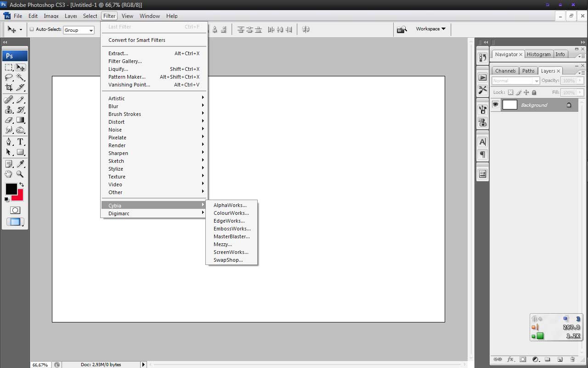The width and height of the screenshot is (588, 368).
Task: Open the Normal blend mode dropdown
Action: pyautogui.click(x=516, y=80)
